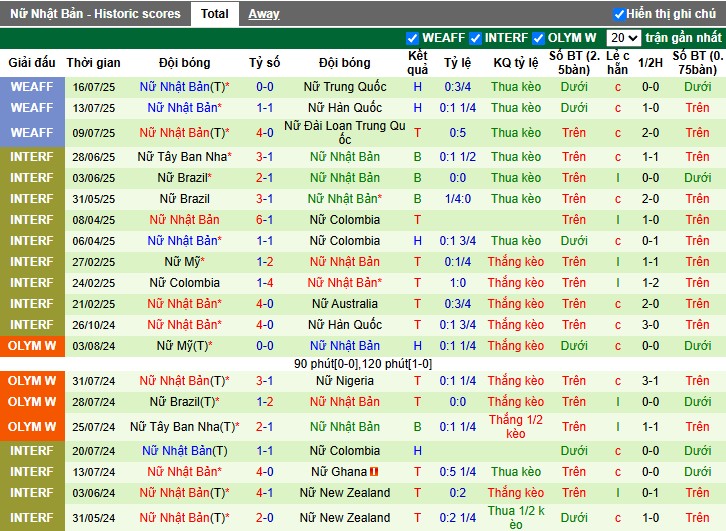Toggle the OLYM W filter checkbox
726x531 pixels.
[x=539, y=38]
